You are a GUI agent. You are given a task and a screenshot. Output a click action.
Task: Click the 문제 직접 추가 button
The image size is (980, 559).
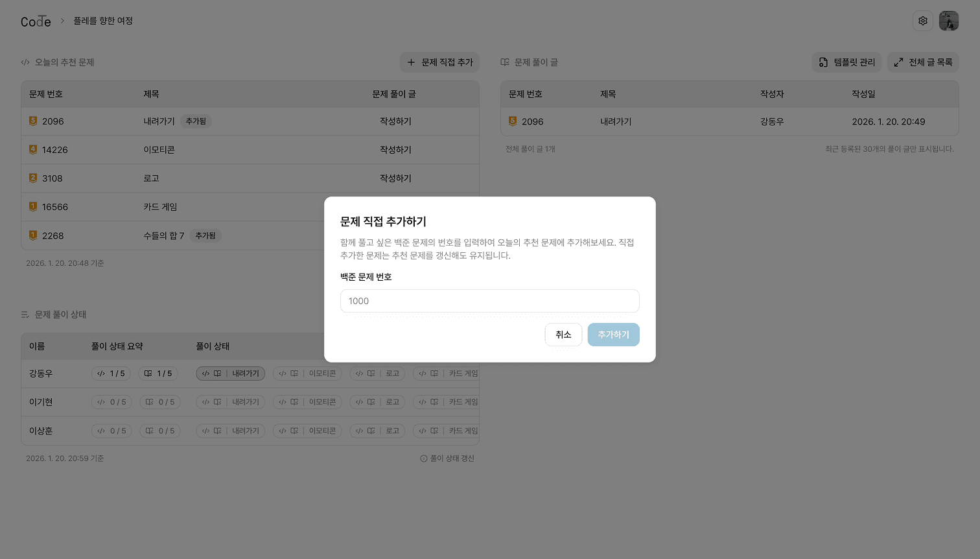coord(439,62)
